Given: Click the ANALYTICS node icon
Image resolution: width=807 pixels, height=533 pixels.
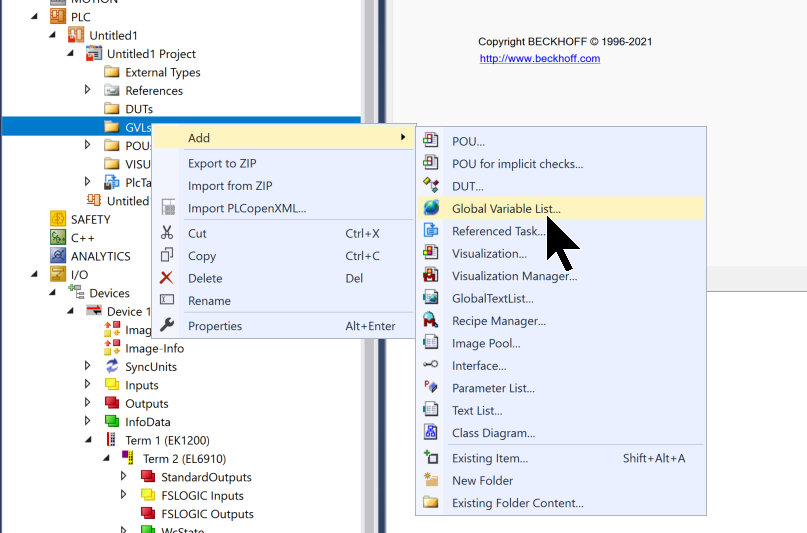Looking at the screenshot, I should point(58,256).
